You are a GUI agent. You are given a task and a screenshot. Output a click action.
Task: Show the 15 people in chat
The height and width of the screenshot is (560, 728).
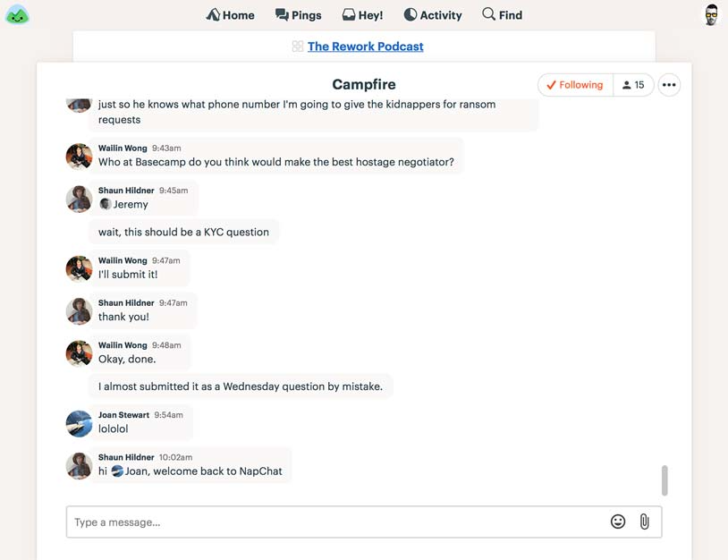point(633,85)
